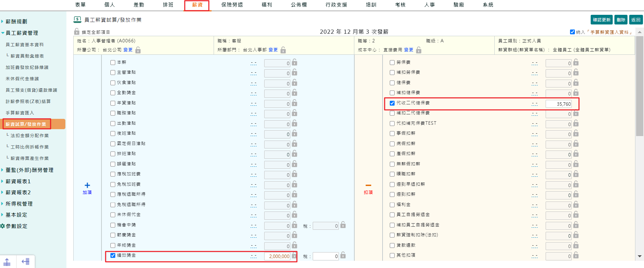644x268 pixels.
Task: Open the 排班 top menu tab
Action: (x=168, y=5)
